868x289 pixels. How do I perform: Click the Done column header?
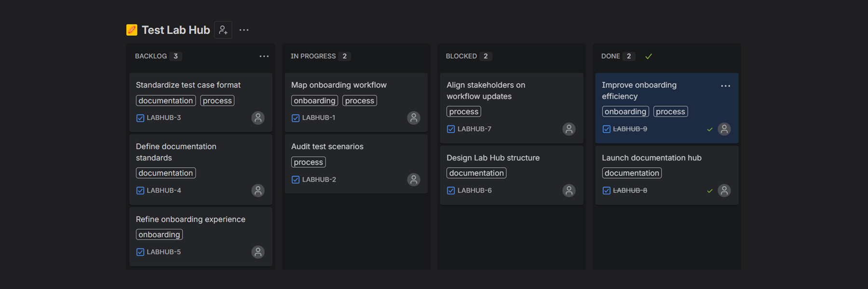coord(610,56)
